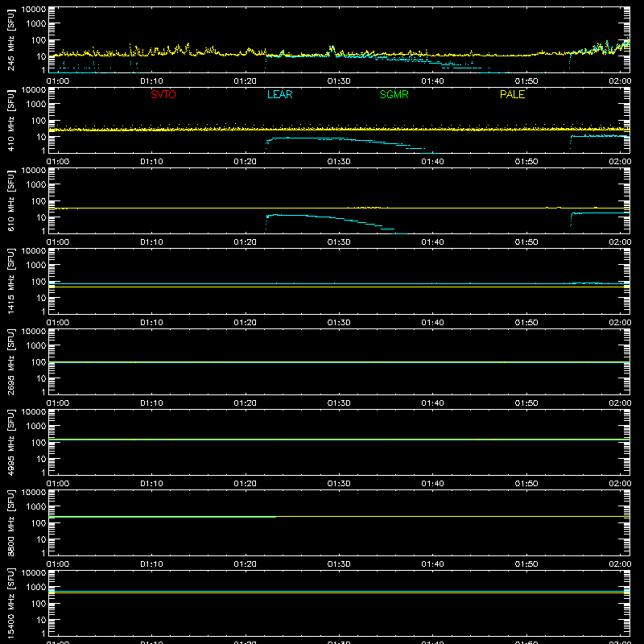Click the 01:00 tick label under 8800 MHz plot
This screenshot has width=644, height=644.
click(x=58, y=564)
